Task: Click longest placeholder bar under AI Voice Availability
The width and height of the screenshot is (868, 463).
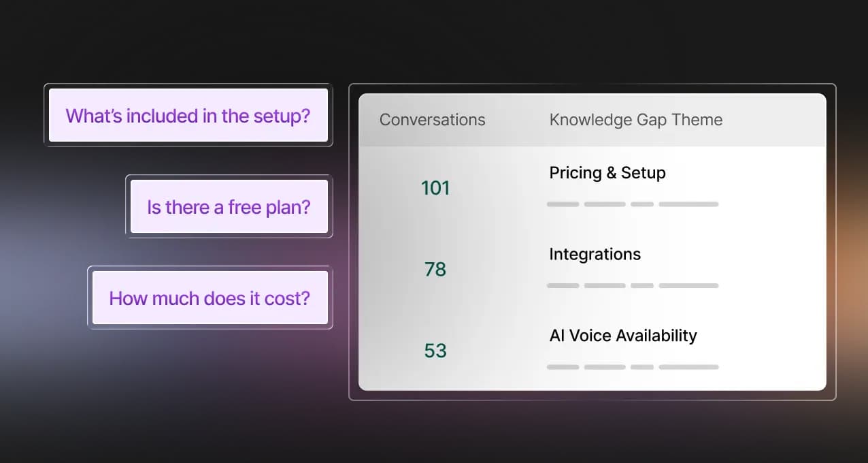Action: click(688, 367)
